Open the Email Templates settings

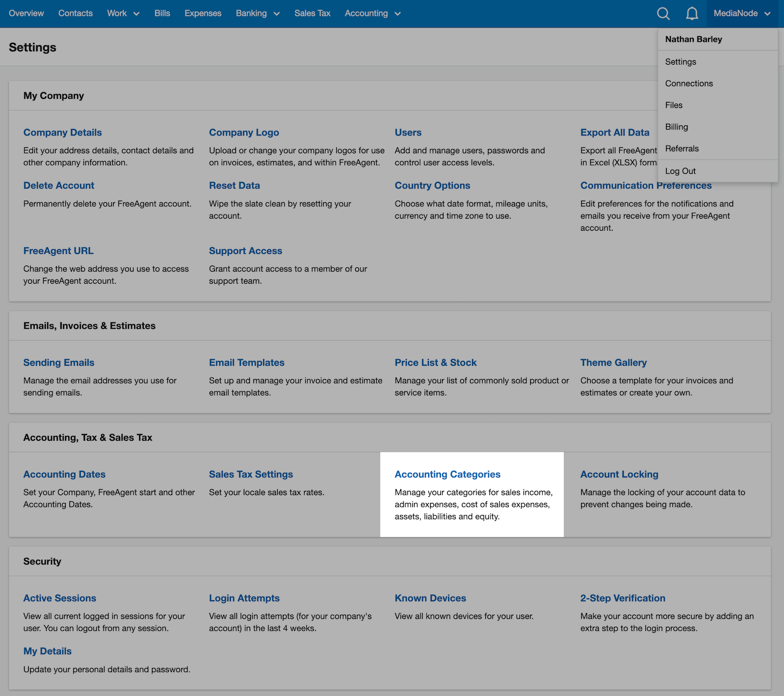[246, 362]
